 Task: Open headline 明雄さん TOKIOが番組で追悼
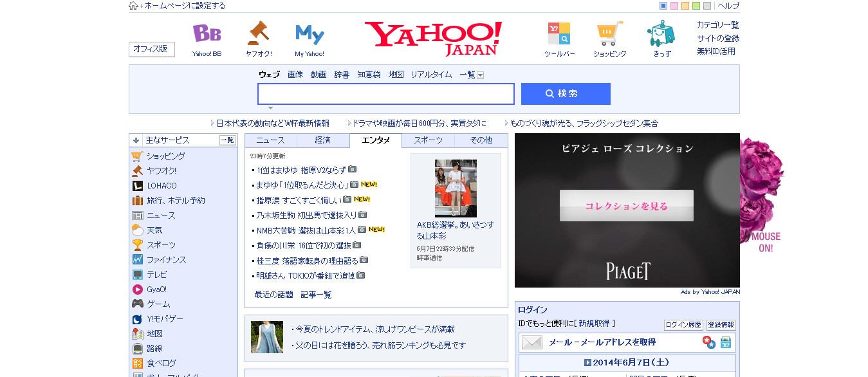[306, 275]
